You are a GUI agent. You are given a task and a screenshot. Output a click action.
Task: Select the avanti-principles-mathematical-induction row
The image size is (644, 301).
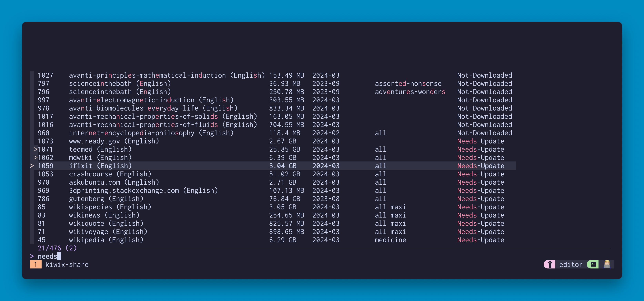(x=273, y=75)
